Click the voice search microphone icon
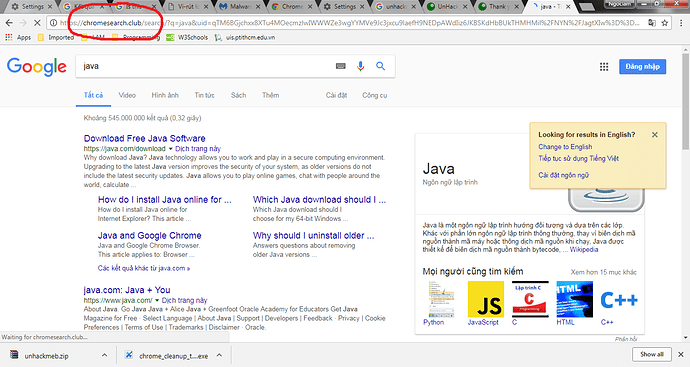Viewport: 690px width, 367px height. click(360, 66)
